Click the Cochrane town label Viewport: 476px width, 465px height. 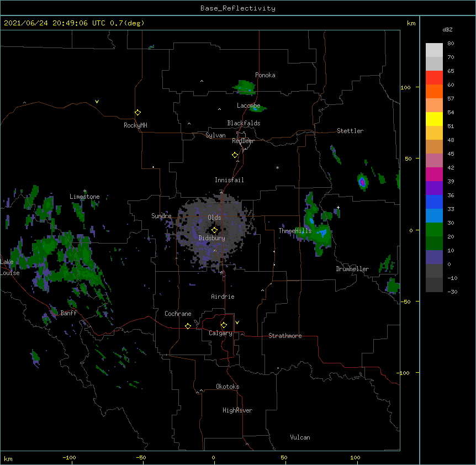[178, 314]
